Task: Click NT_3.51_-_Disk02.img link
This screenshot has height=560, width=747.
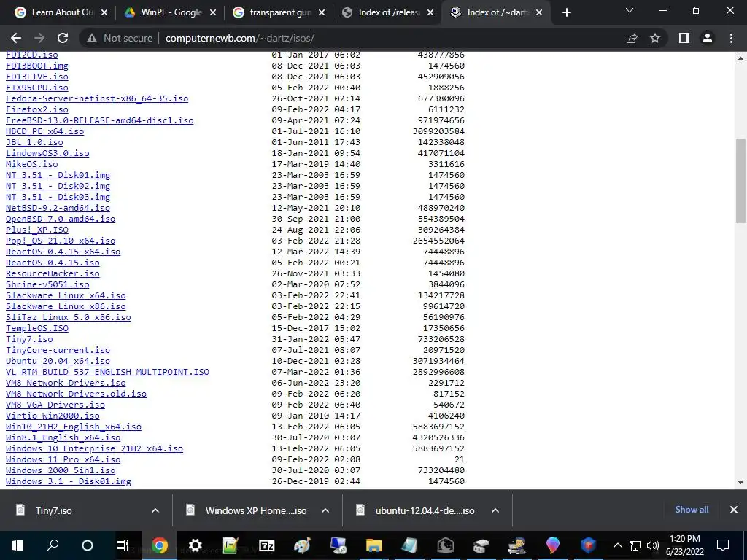Action: [x=58, y=186]
